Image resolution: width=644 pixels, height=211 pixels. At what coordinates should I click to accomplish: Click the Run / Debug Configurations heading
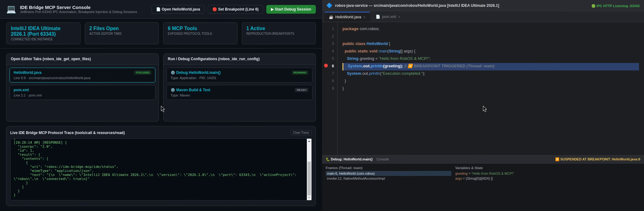tap(214, 59)
